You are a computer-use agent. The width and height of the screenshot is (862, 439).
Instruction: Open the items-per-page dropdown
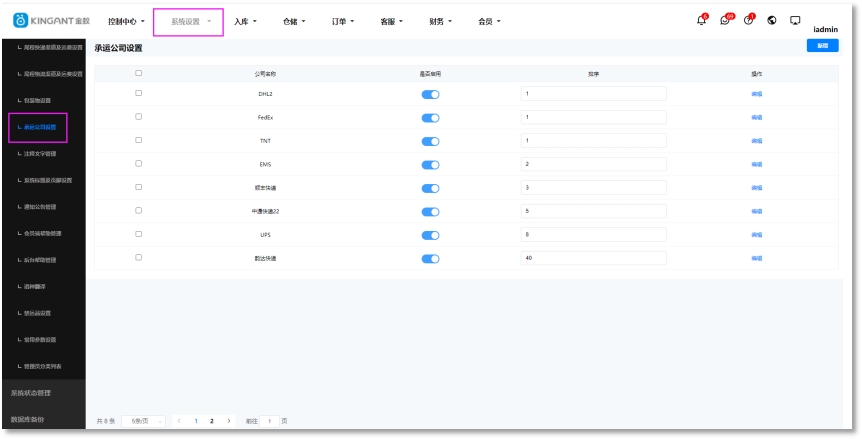pos(143,421)
